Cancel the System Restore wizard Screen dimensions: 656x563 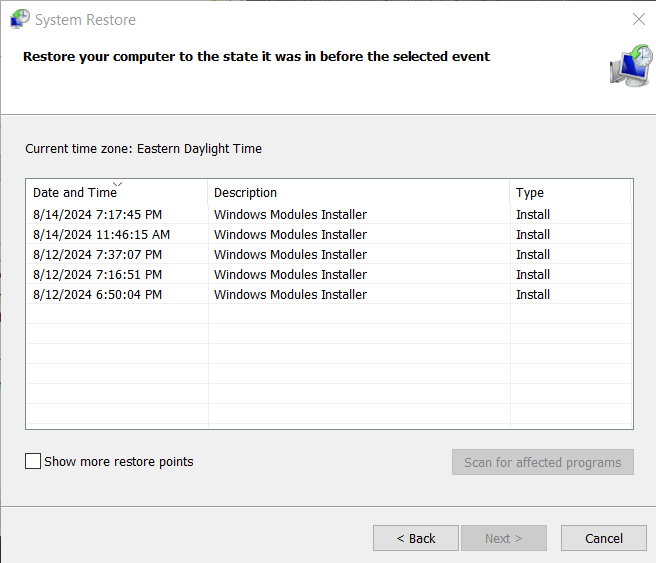click(604, 538)
